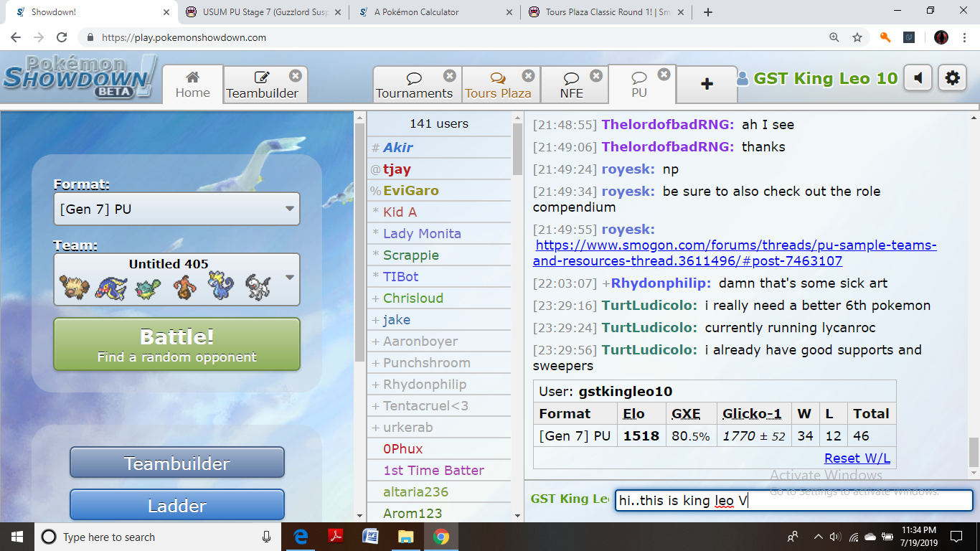Open browser zoom magnifier icon
Screen dimensions: 980x551
[x=834, y=37]
